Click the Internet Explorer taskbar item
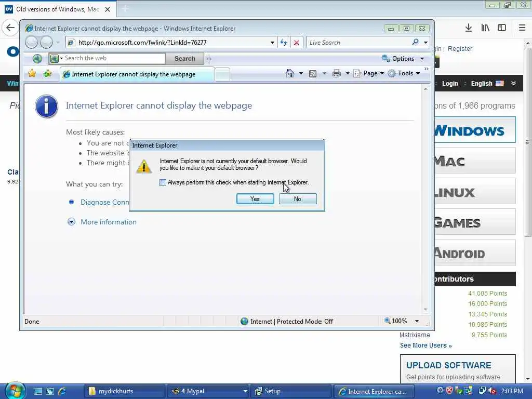The image size is (532, 399). tap(375, 391)
